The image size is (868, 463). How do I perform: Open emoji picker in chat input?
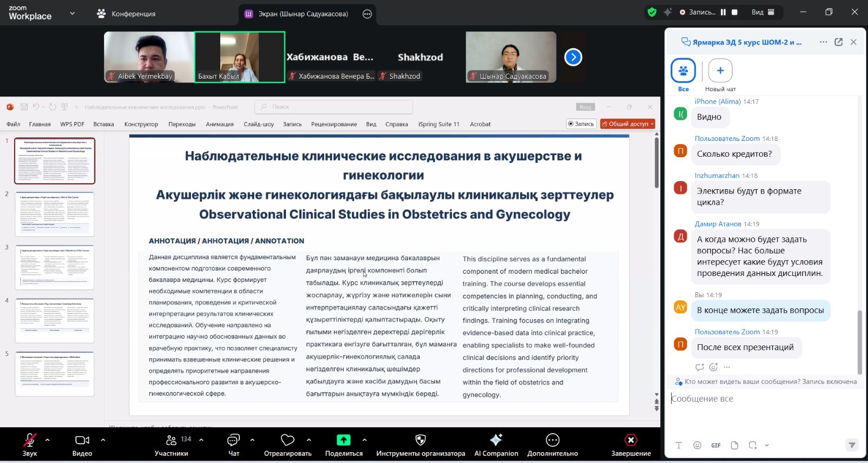click(x=697, y=445)
